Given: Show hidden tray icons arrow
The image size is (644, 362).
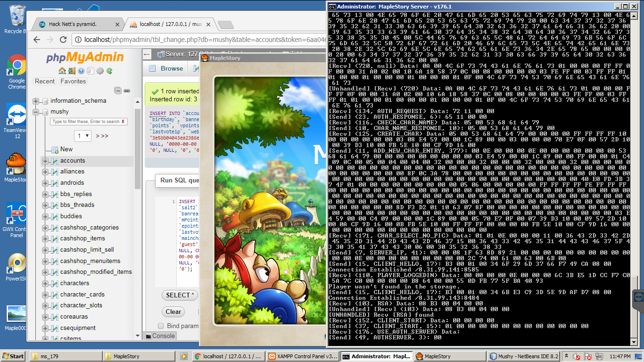Looking at the screenshot, I should point(566,356).
